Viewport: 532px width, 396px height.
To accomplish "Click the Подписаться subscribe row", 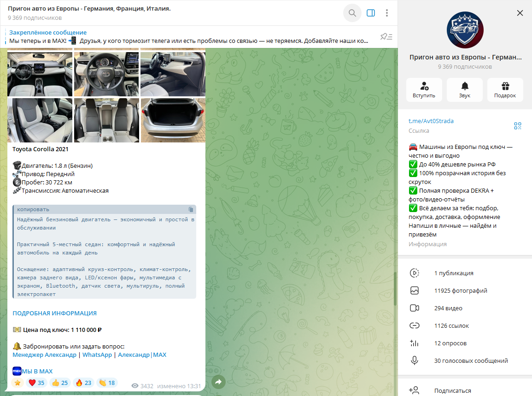I will click(465, 390).
